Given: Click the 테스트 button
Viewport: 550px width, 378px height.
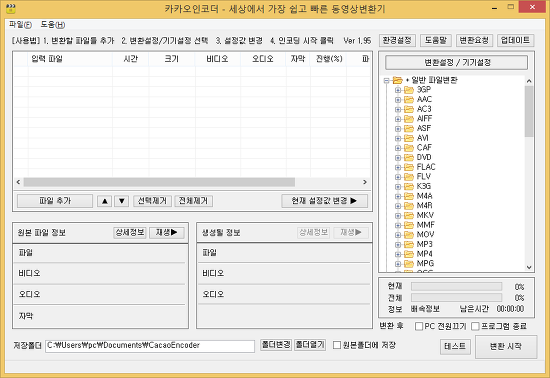Looking at the screenshot, I should point(455,346).
